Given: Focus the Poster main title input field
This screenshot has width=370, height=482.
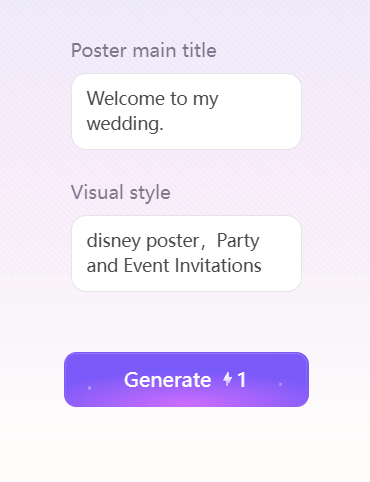Looking at the screenshot, I should coord(186,111).
